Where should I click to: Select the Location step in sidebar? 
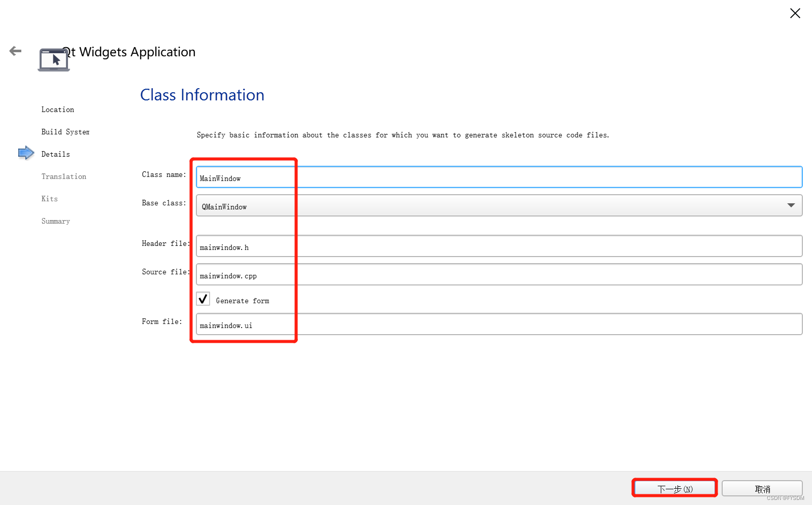(58, 110)
